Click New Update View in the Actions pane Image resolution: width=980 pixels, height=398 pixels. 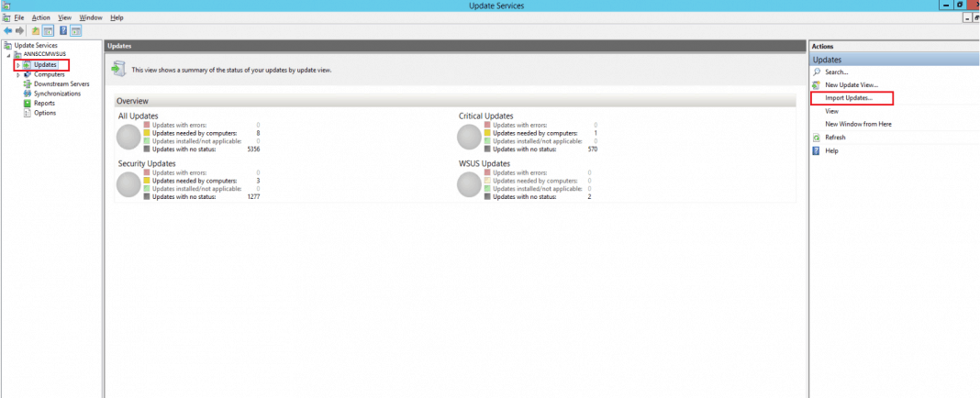click(x=851, y=84)
